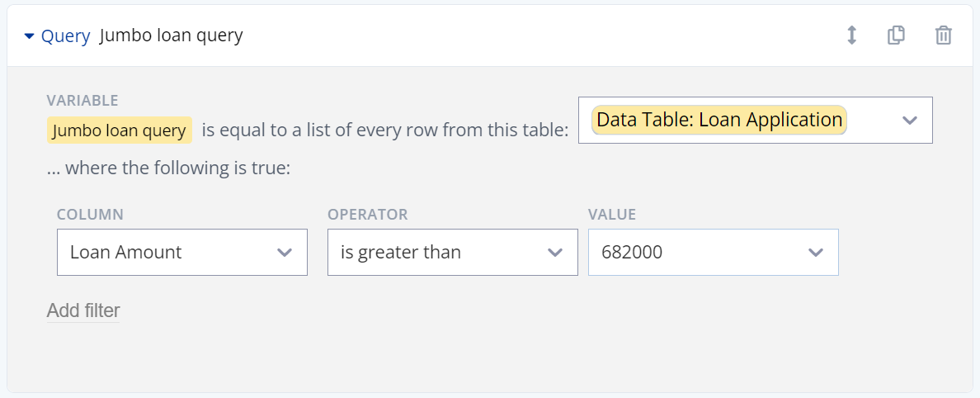Click the OPERATOR heading label
This screenshot has height=398, width=980.
367,215
